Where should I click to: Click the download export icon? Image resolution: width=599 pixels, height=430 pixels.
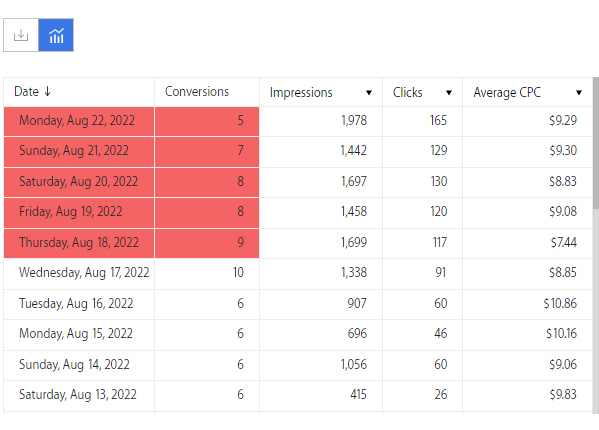click(x=21, y=35)
